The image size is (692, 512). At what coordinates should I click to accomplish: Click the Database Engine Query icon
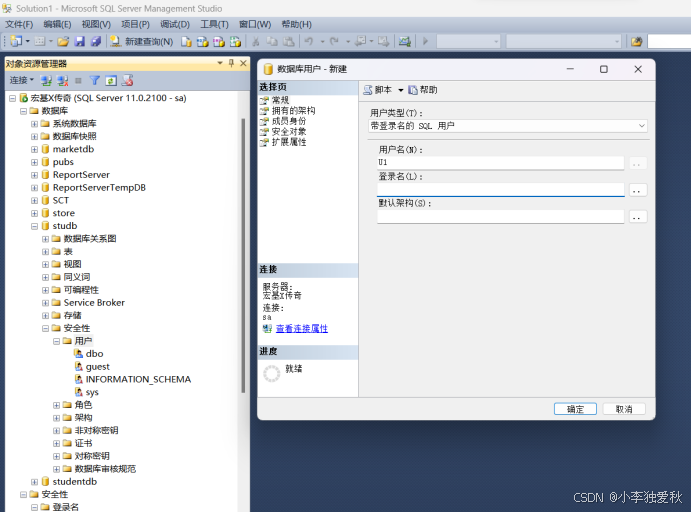[x=187, y=41]
